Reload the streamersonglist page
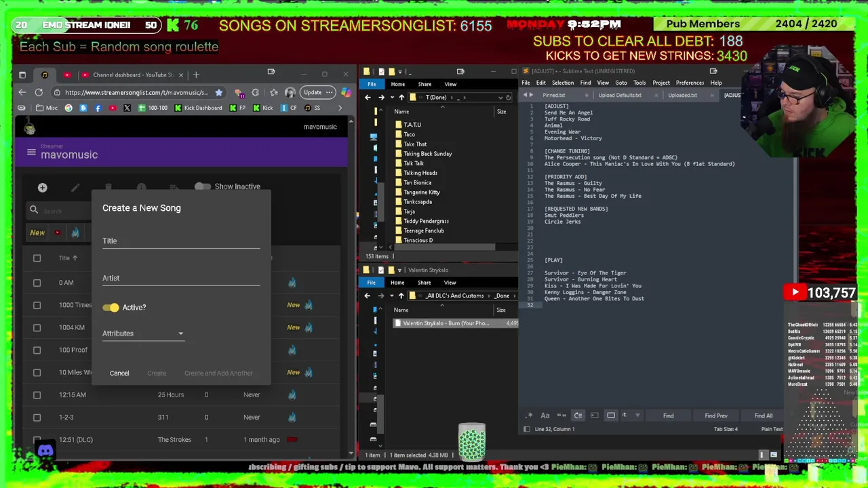The height and width of the screenshot is (488, 868). [x=39, y=92]
